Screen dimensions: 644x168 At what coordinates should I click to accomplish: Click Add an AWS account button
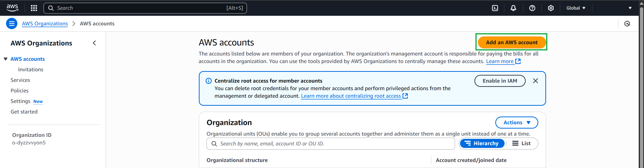pyautogui.click(x=511, y=42)
